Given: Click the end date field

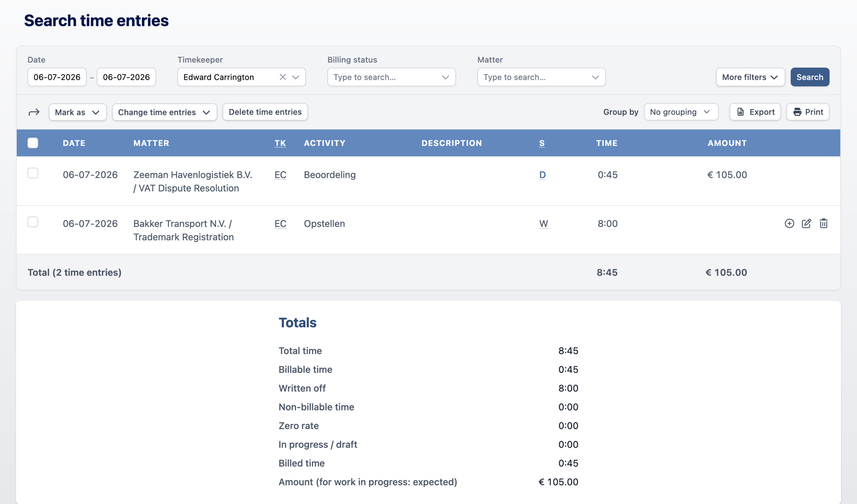Looking at the screenshot, I should (126, 77).
